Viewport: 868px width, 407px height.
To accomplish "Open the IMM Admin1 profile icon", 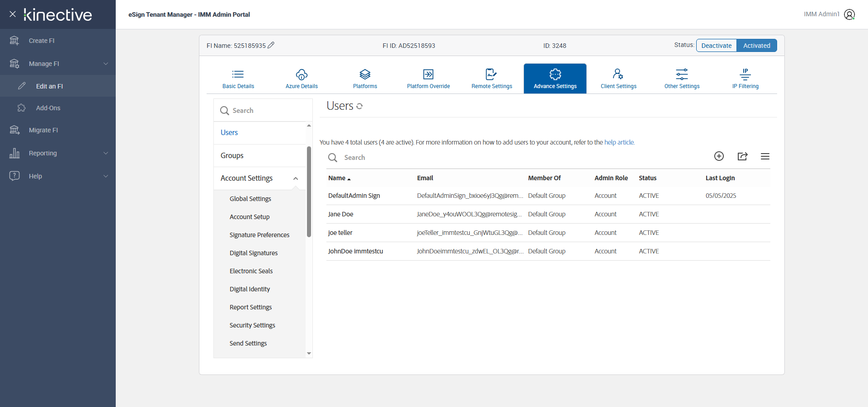I will pos(849,14).
